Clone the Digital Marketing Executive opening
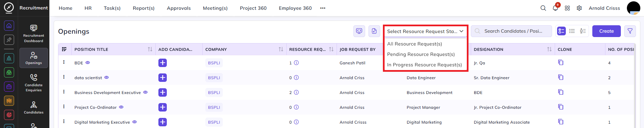 [x=560, y=122]
